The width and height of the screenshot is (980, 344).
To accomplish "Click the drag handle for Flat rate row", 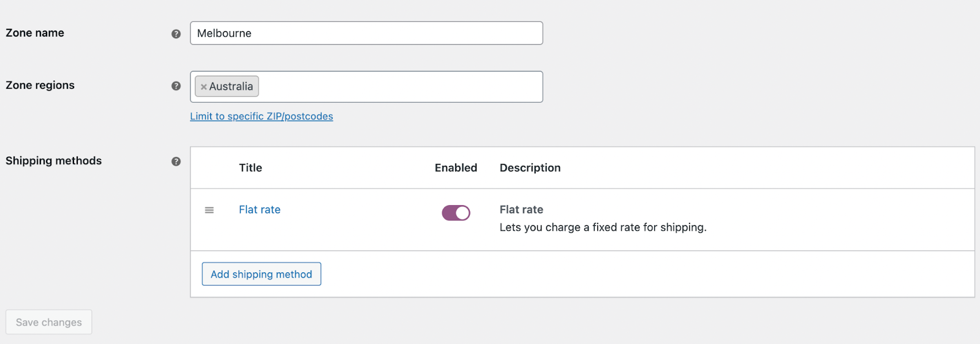I will pyautogui.click(x=209, y=210).
